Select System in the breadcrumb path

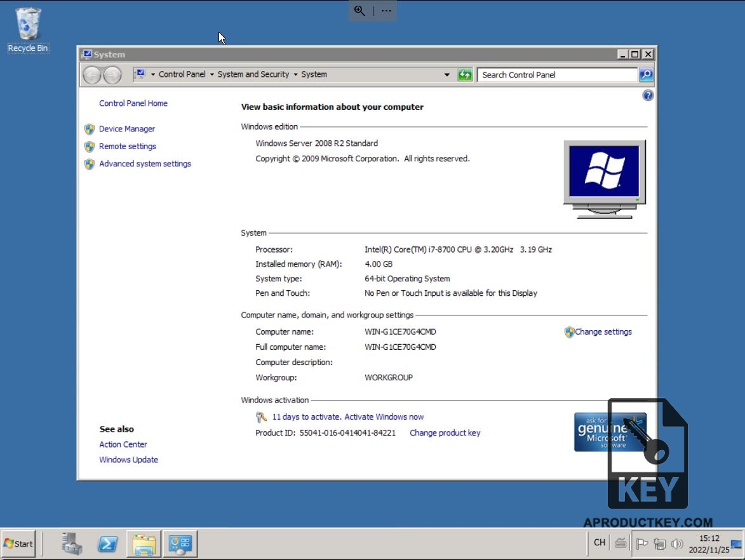(314, 74)
